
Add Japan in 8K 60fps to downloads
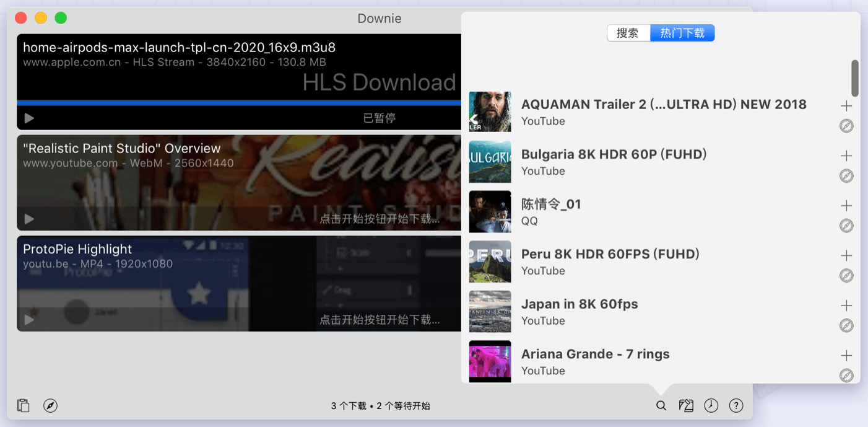846,306
